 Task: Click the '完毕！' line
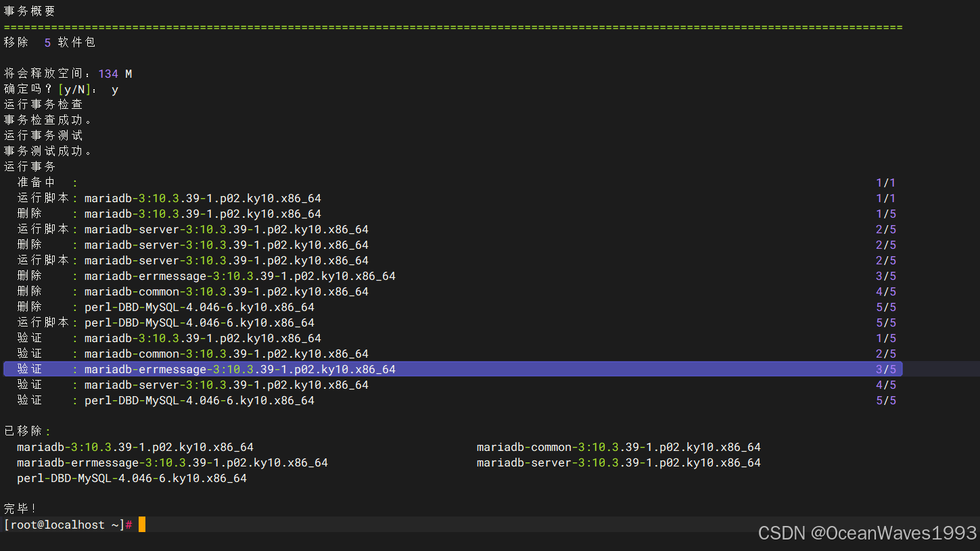(20, 508)
